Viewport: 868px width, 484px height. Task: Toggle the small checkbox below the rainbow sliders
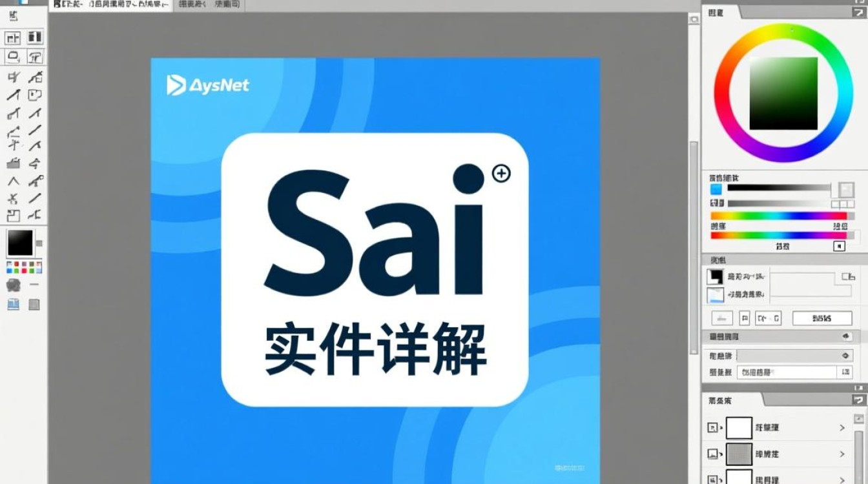click(x=839, y=246)
